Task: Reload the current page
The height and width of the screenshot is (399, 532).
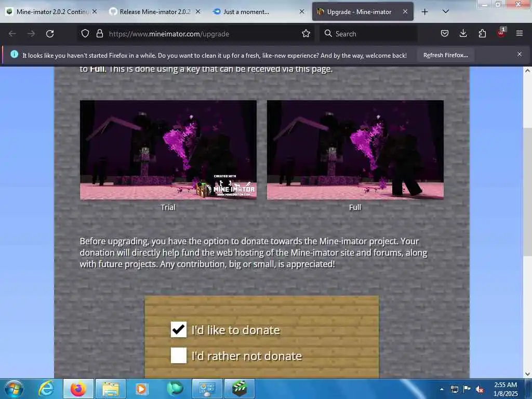Action: point(50,34)
